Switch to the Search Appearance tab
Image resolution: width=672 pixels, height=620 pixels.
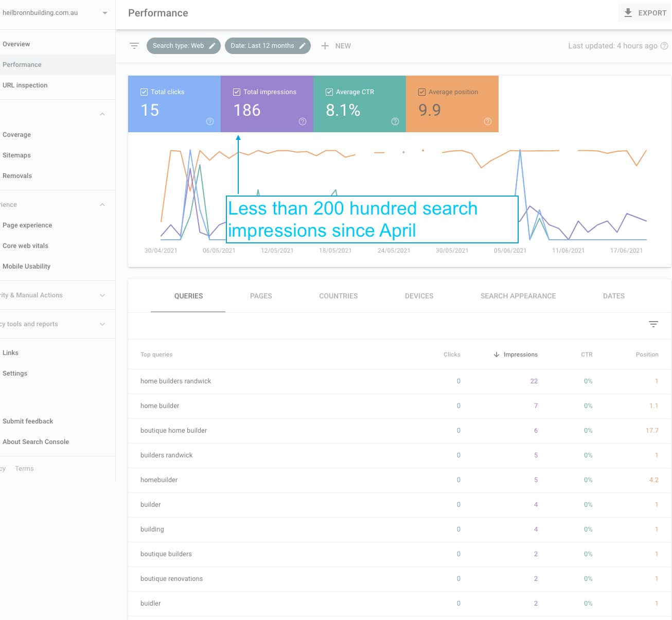point(518,296)
